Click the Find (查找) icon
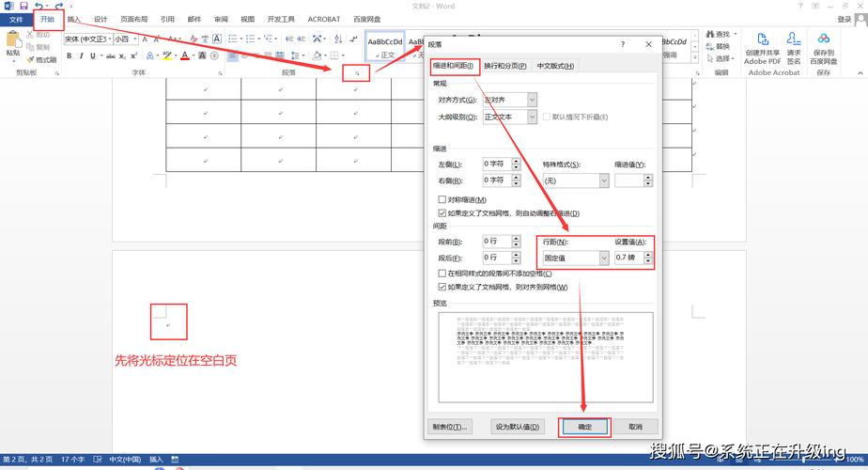The height and width of the screenshot is (470, 868). point(710,35)
